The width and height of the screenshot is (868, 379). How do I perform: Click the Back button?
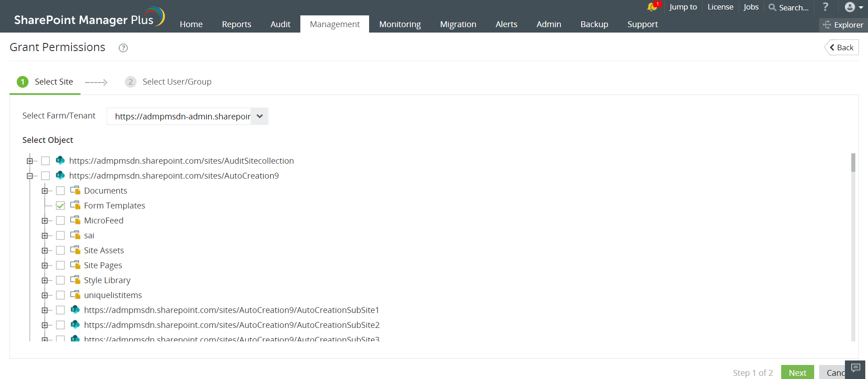coord(842,47)
